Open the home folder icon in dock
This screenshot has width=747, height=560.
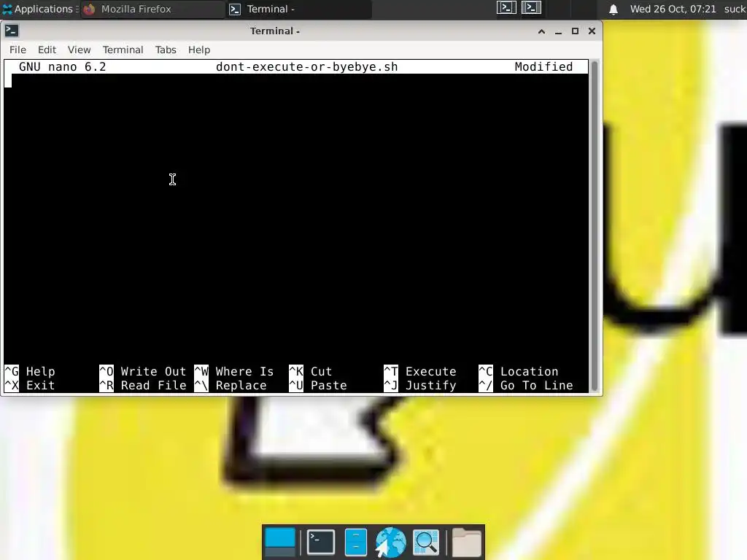click(x=466, y=542)
